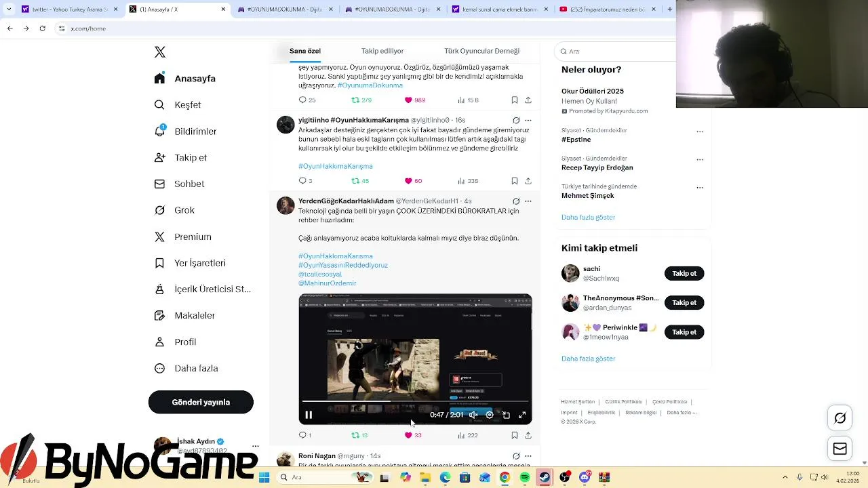The height and width of the screenshot is (488, 868).
Task: Open more options on YerdenGöğeKadarHaklıAdam's post
Action: [x=528, y=201]
